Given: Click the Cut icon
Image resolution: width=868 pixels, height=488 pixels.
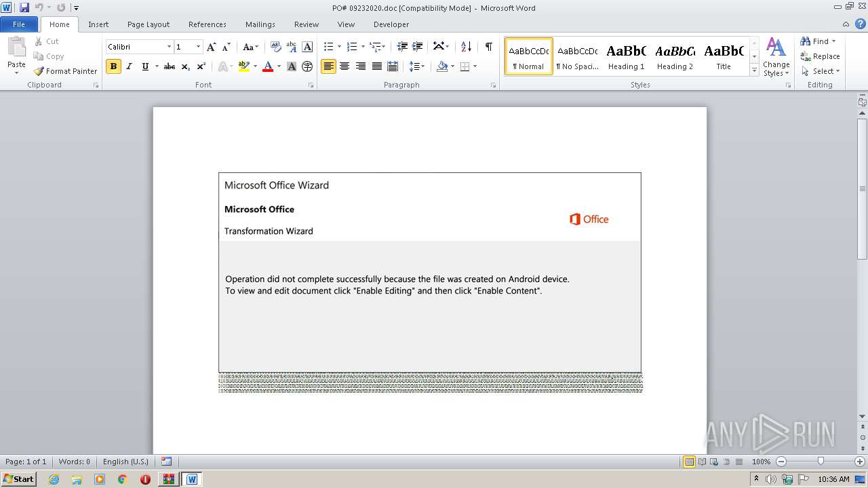Looking at the screenshot, I should click(39, 41).
